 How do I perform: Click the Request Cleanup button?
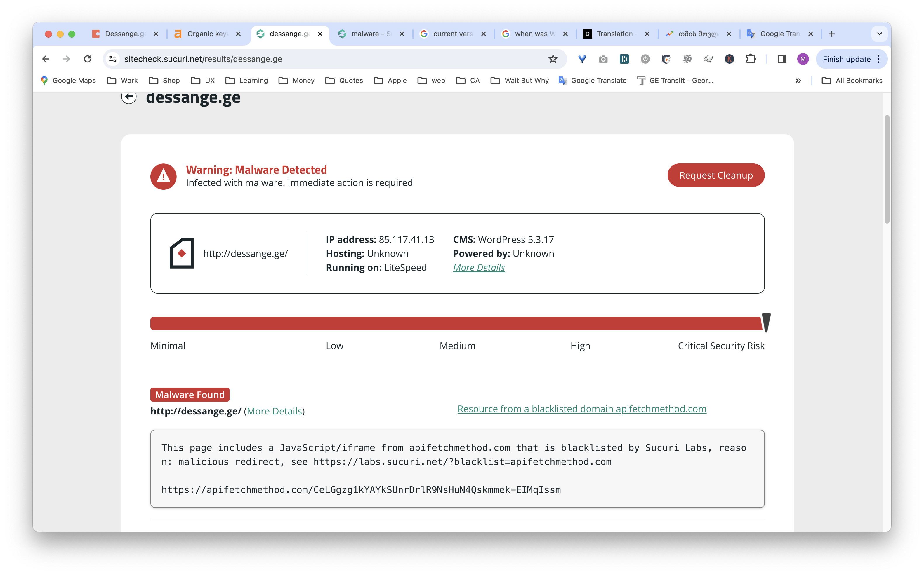[x=715, y=175]
